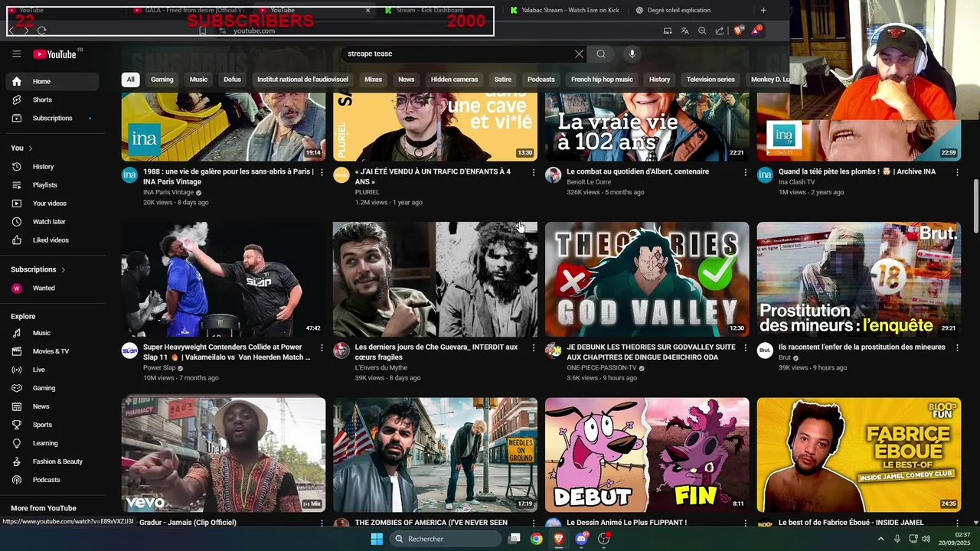Open options menu for Brut prostitution video

tap(957, 347)
